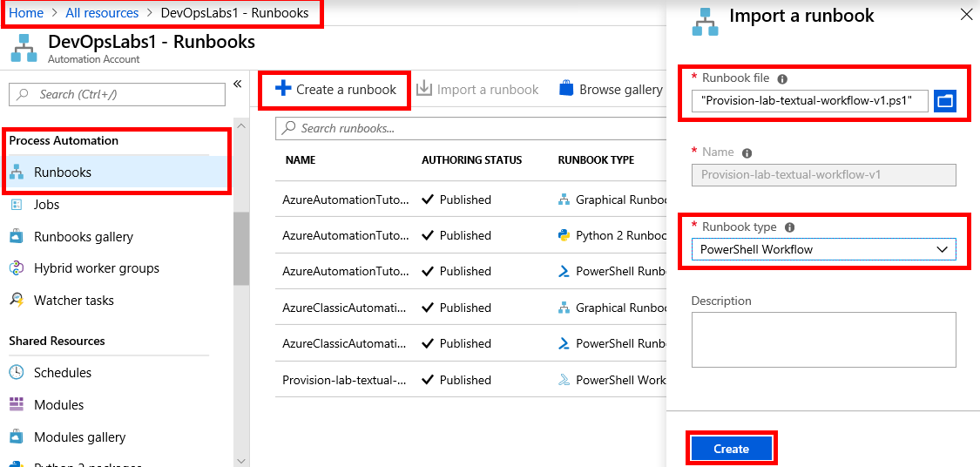This screenshot has width=980, height=467.
Task: Click the Hybrid worker groups icon
Action: pos(17,268)
